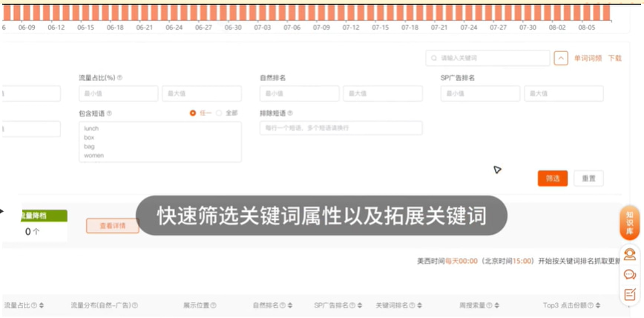Show help for 流量占比(%) filter label

pyautogui.click(x=120, y=78)
